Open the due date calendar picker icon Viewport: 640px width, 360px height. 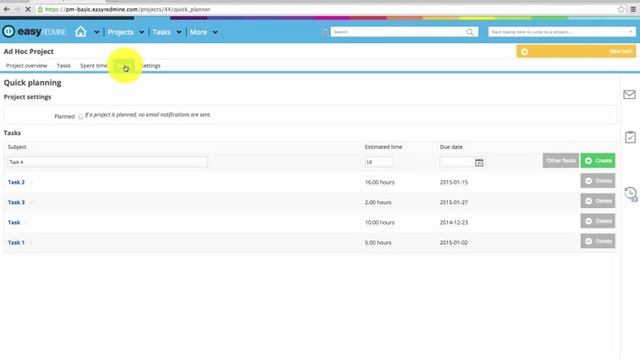(479, 162)
